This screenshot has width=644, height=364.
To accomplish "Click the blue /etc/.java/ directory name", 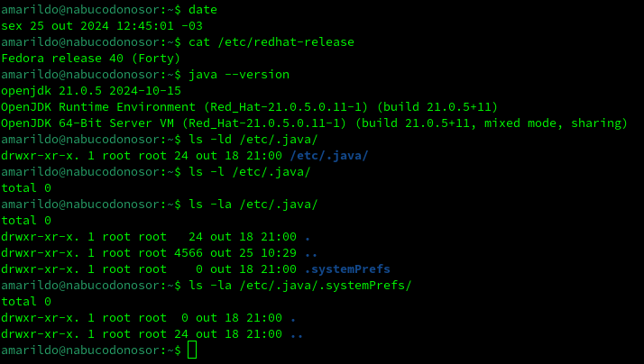I will pyautogui.click(x=329, y=156).
